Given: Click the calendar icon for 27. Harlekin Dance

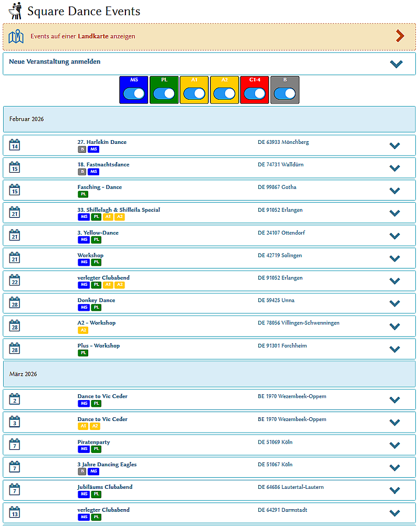Looking at the screenshot, I should pyautogui.click(x=15, y=145).
